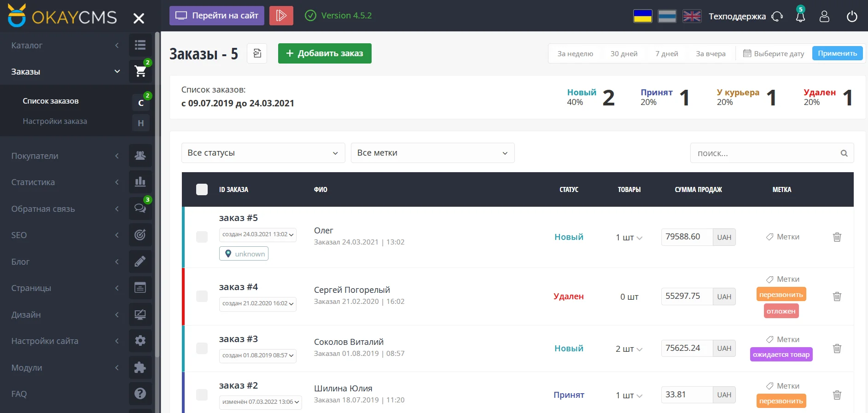
Task: Check the checkbox for order #4
Action: coord(202,296)
